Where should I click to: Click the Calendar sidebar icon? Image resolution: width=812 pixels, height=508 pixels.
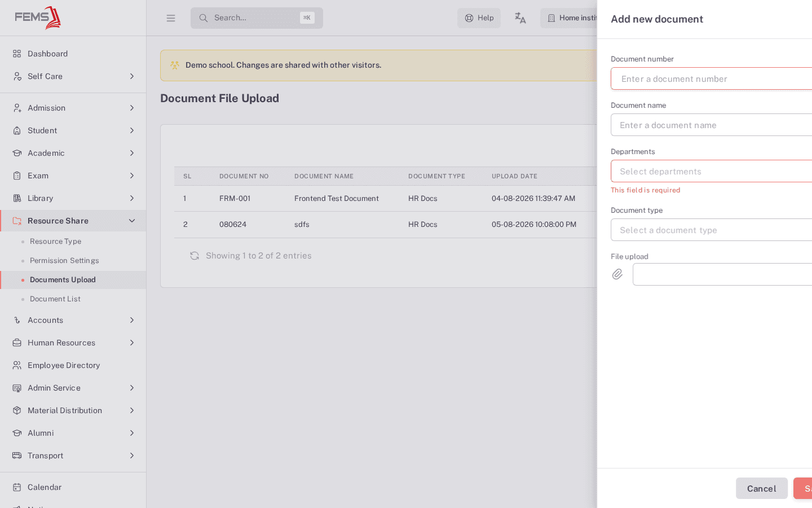pos(17,487)
